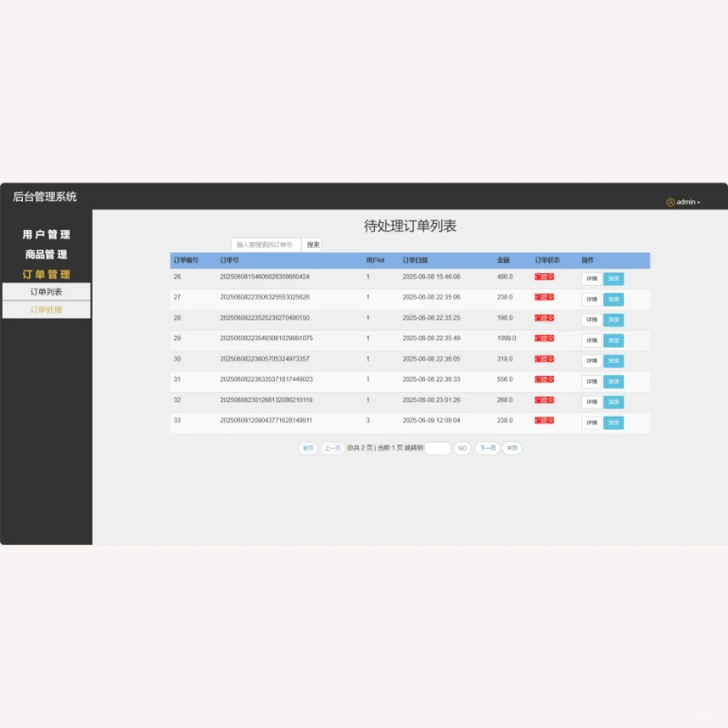Expand the 商品管理 sidebar section
The width and height of the screenshot is (728, 728).
pos(45,254)
